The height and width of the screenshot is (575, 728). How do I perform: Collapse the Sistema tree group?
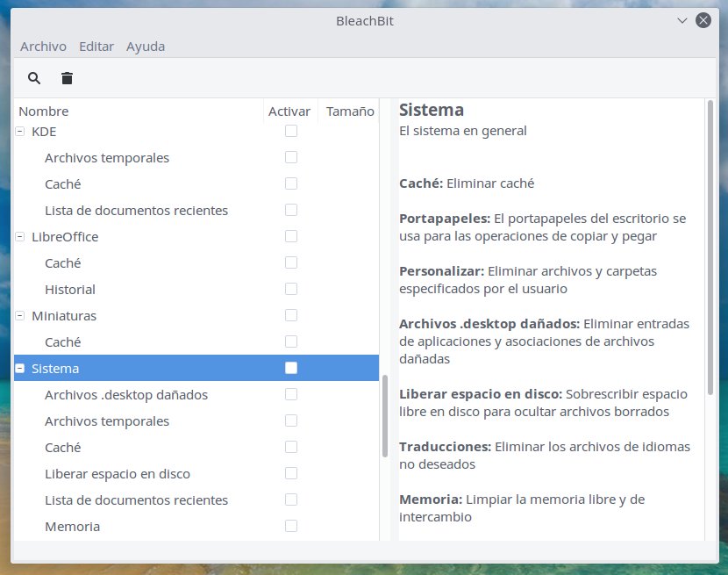point(20,369)
